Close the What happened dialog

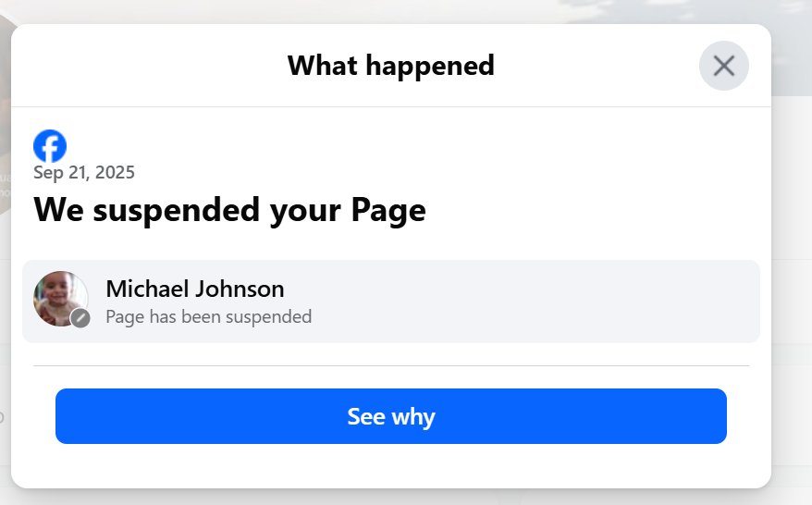(x=723, y=66)
